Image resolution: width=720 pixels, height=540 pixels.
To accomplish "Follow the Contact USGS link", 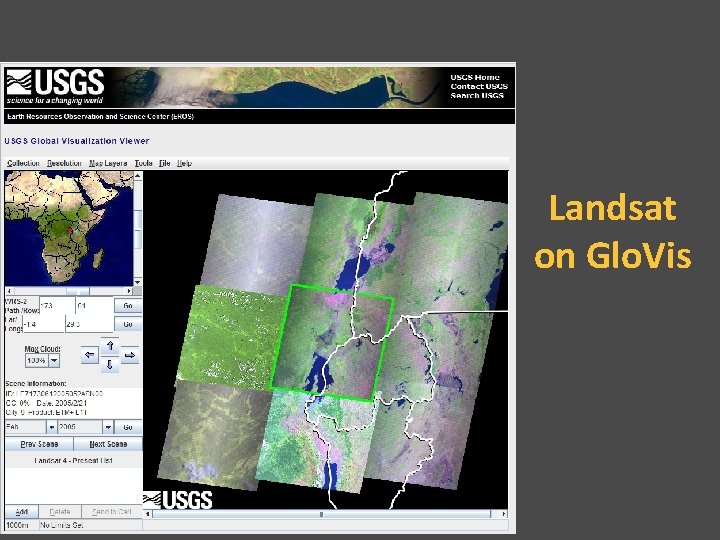I will click(479, 86).
